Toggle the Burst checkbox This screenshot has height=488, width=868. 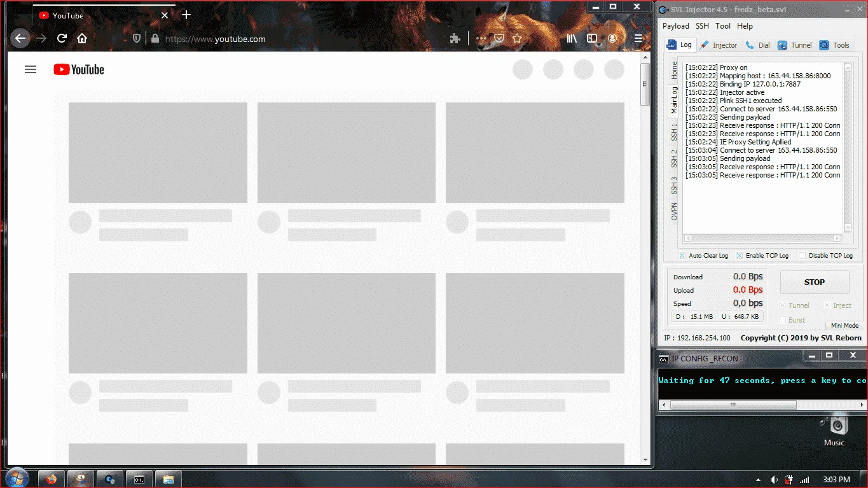(x=783, y=320)
